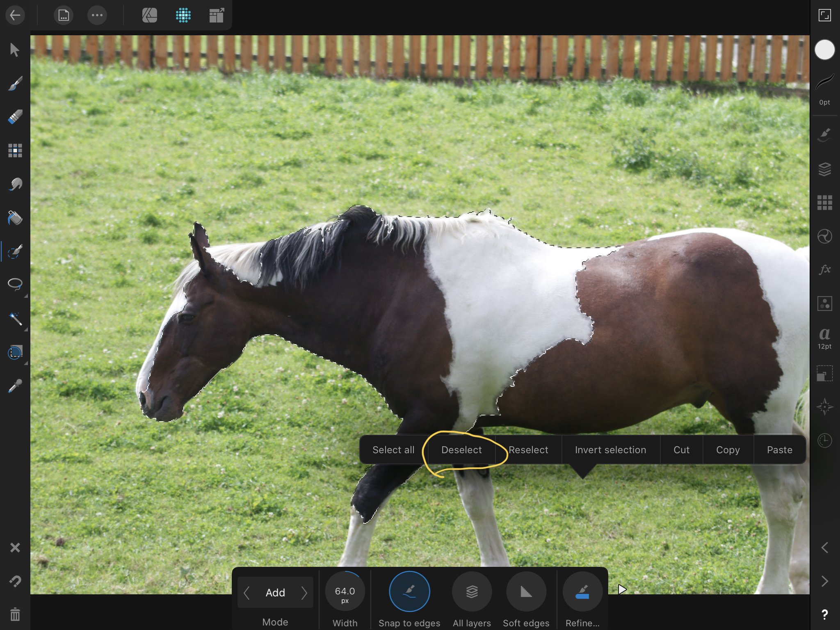
Task: Toggle the Soft edges option
Action: tap(526, 591)
